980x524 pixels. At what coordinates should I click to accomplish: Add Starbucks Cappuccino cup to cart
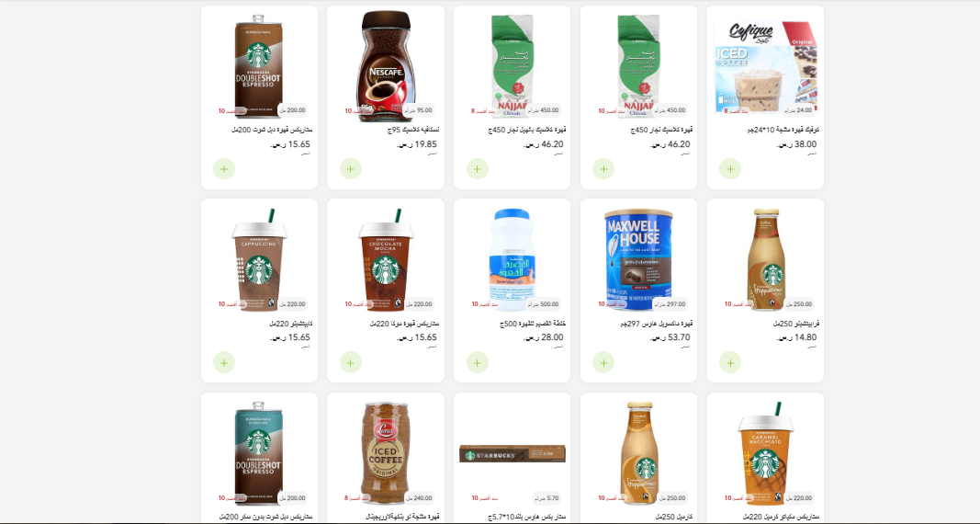pos(224,363)
